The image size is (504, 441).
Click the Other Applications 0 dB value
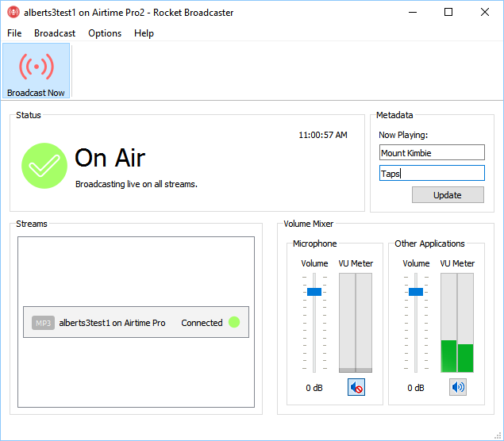click(x=416, y=388)
